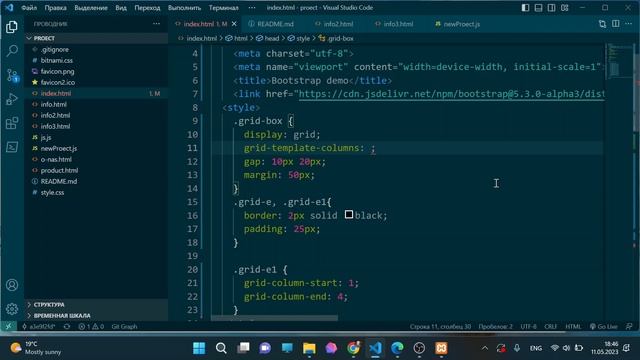Open the Extensions view
The width and height of the screenshot is (640, 360).
12,123
